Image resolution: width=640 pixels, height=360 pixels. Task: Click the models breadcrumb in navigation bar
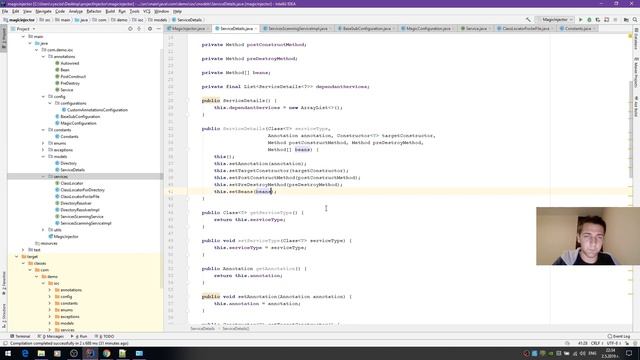[158, 20]
